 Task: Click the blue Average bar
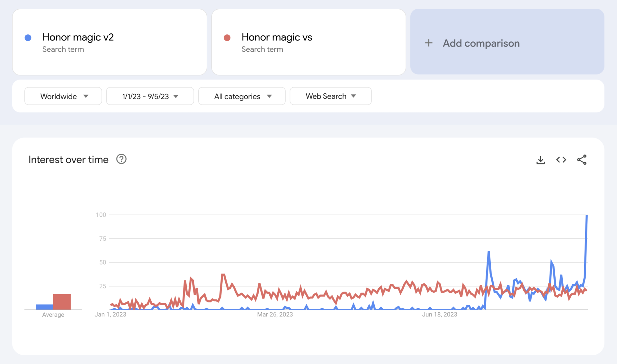click(x=44, y=307)
